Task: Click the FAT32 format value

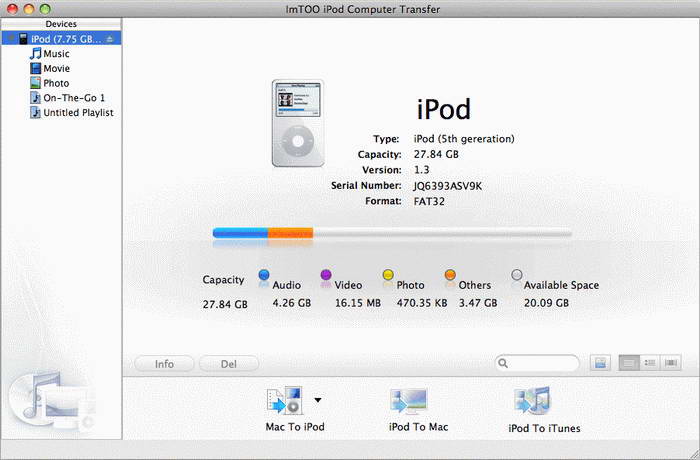Action: click(429, 201)
